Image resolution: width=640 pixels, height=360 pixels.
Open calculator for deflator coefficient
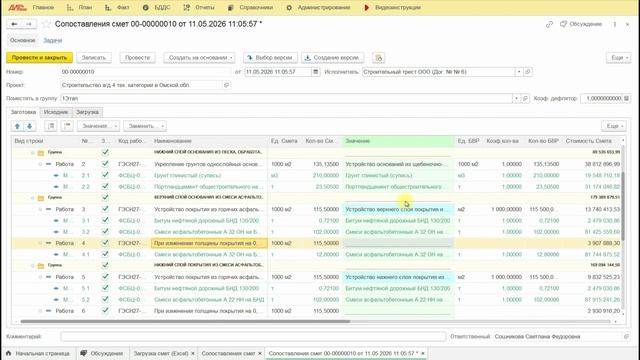click(x=627, y=98)
